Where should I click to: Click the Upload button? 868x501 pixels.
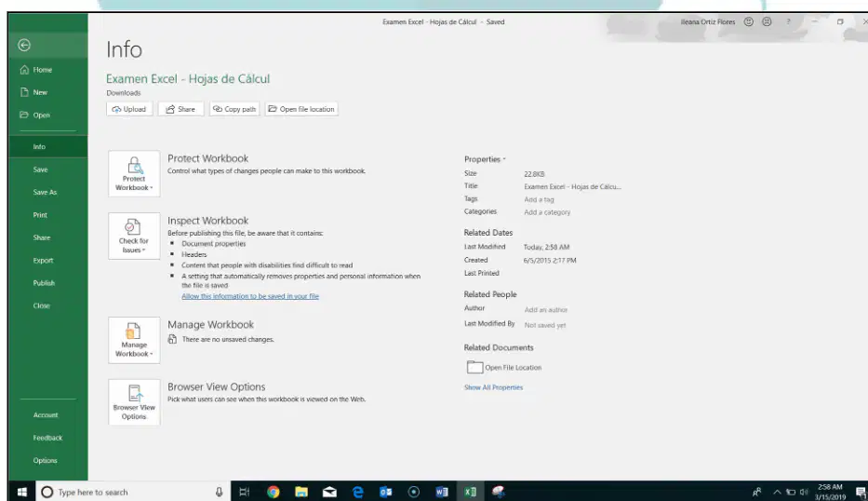pyautogui.click(x=129, y=109)
